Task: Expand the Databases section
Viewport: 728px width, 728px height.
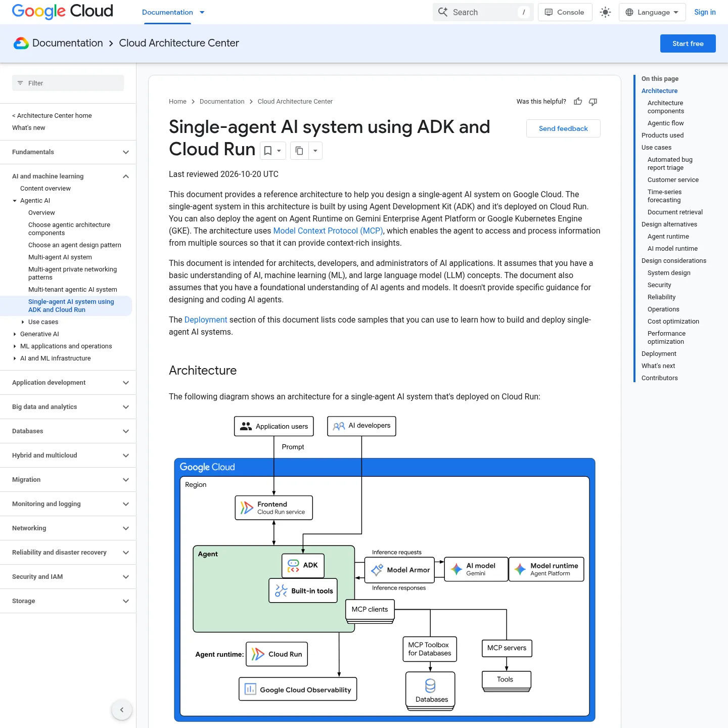Action: (x=126, y=431)
